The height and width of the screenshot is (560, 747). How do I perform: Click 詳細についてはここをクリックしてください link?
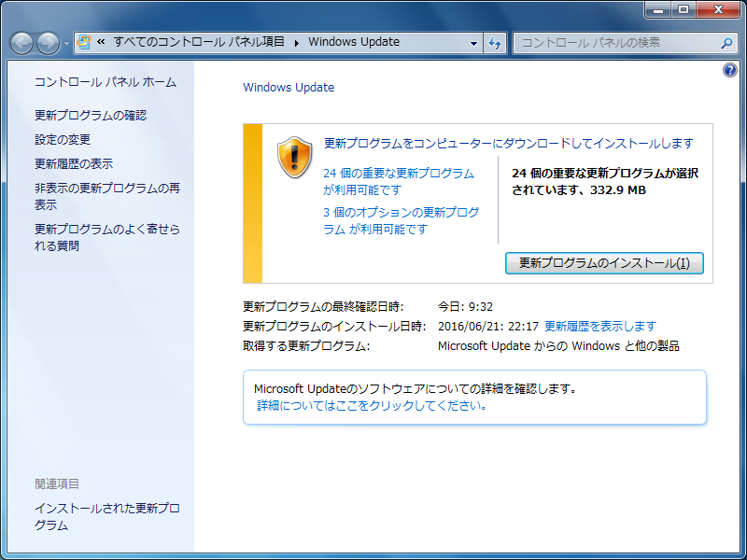coord(372,406)
